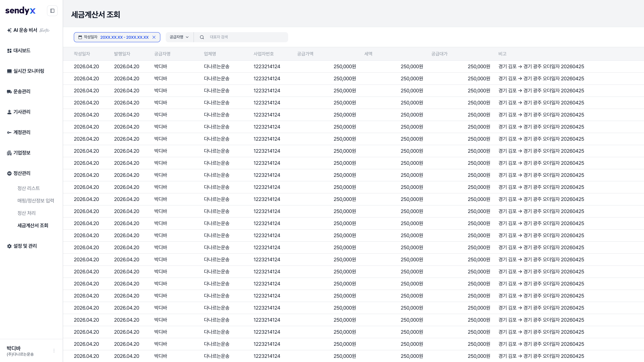
Task: Click the 운송관리 truck icon
Action: click(9, 92)
